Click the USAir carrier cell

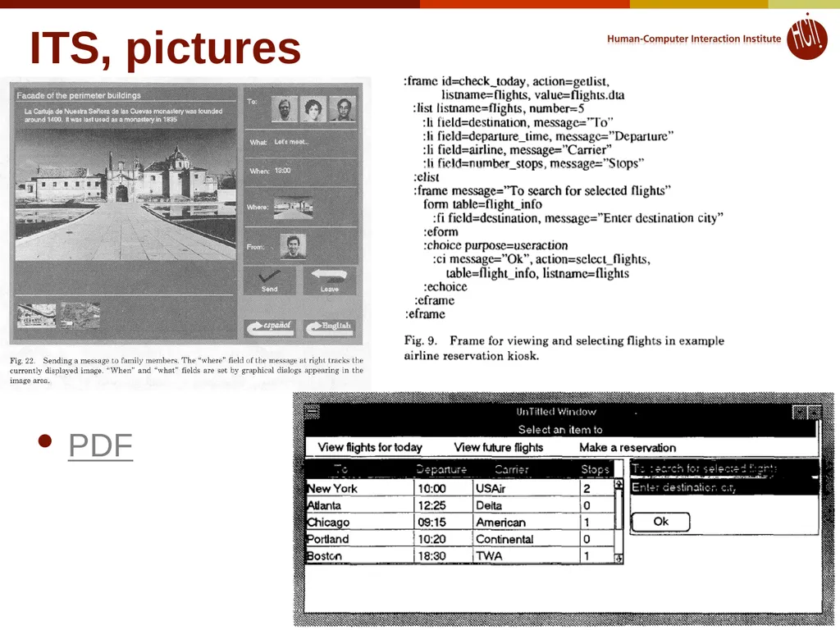click(526, 488)
